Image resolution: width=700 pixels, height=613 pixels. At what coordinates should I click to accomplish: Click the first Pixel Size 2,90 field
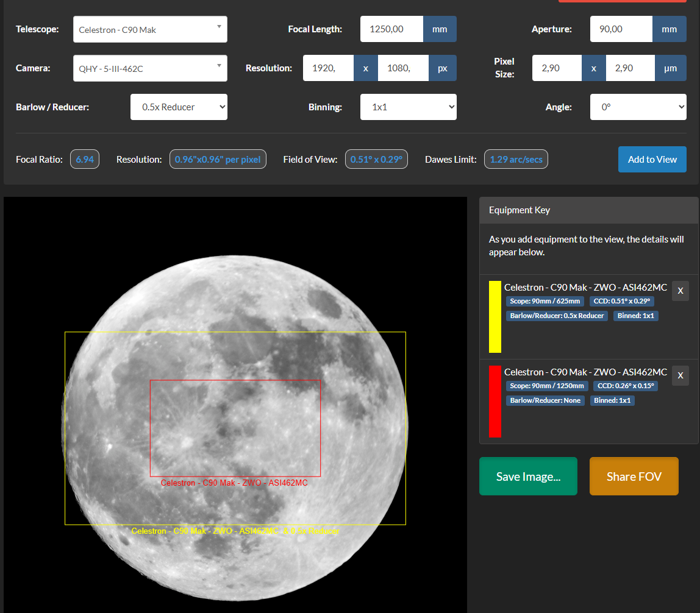click(x=557, y=68)
